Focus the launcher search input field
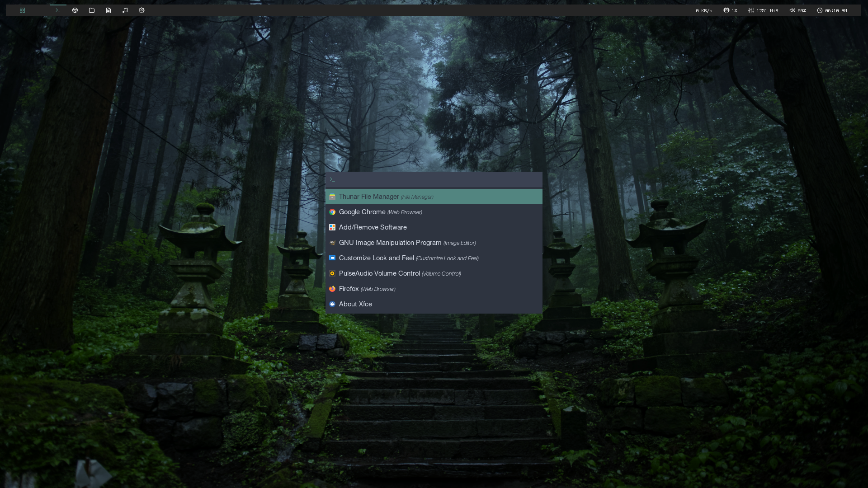The width and height of the screenshot is (868, 488). (x=434, y=179)
